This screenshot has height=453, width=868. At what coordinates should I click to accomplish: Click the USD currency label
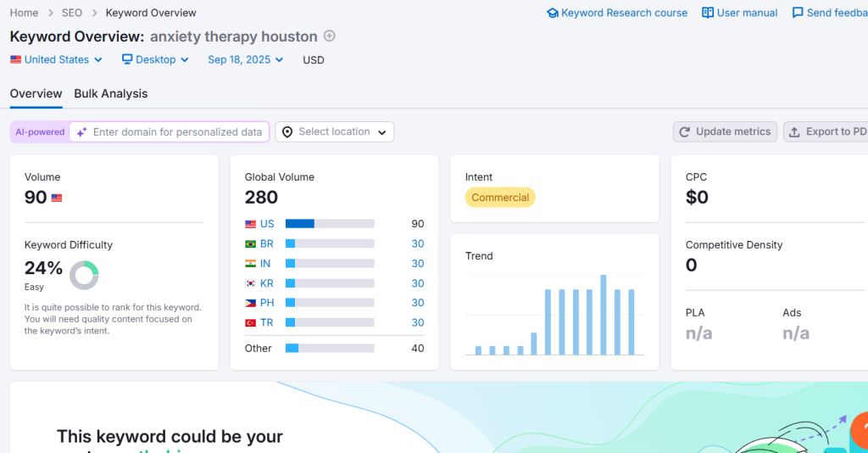pyautogui.click(x=314, y=60)
